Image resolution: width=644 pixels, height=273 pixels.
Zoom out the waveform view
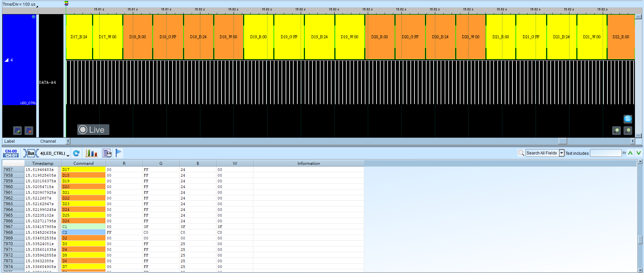[616, 130]
